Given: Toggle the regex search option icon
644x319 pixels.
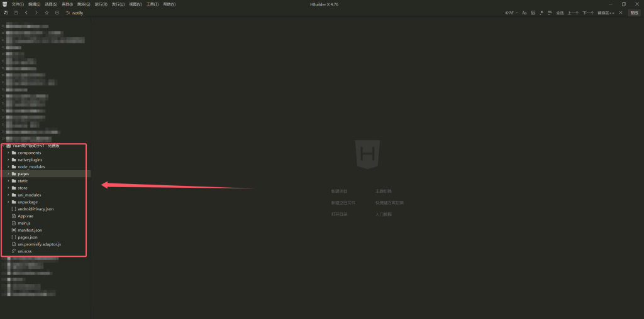Looking at the screenshot, I should click(x=541, y=13).
